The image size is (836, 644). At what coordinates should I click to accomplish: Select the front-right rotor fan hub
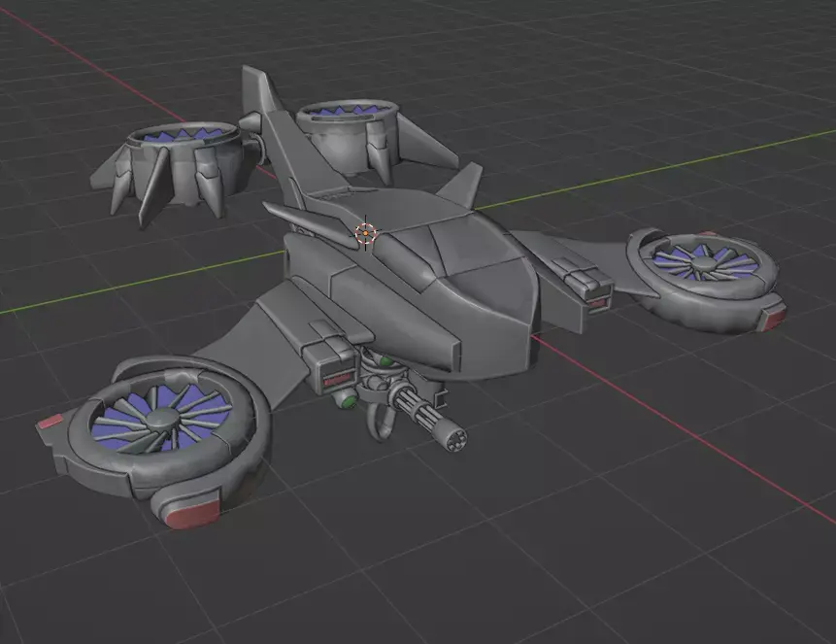point(704,263)
